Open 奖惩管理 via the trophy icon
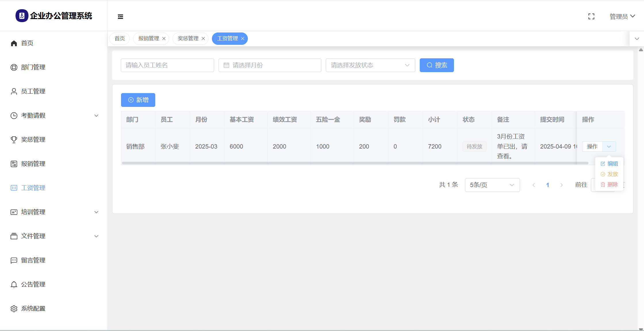The height and width of the screenshot is (331, 644). (x=14, y=140)
